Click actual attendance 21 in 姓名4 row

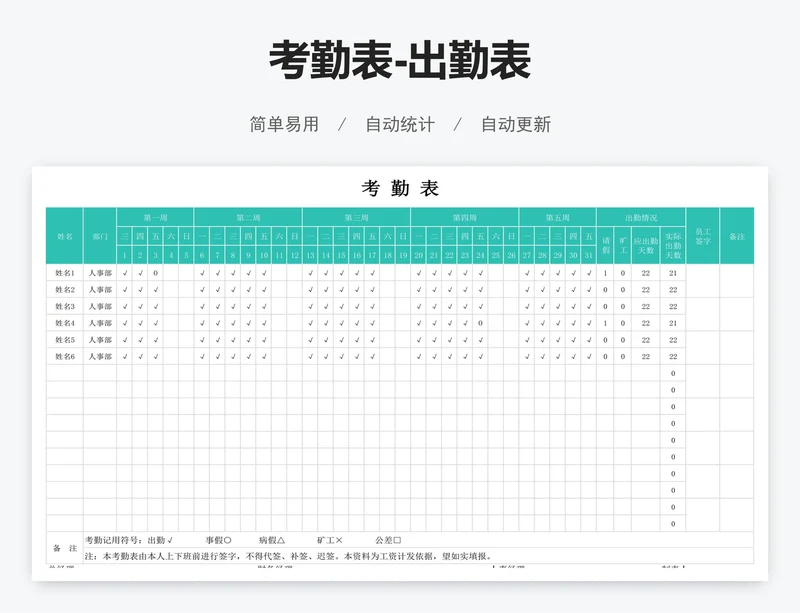click(x=673, y=323)
